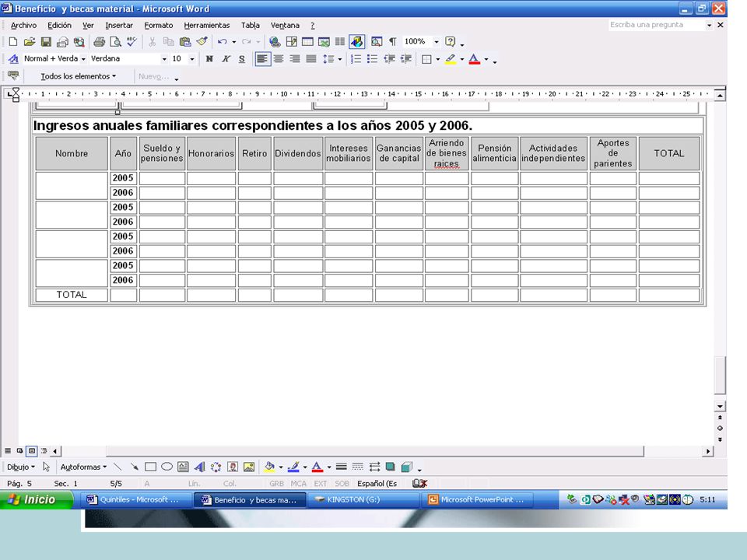This screenshot has width=747, height=560.
Task: Open the Tables and Borders toolbar
Action: (292, 42)
